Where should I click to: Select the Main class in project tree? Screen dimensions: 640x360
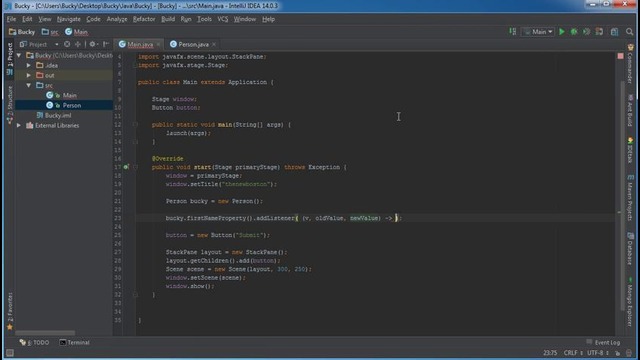69,95
